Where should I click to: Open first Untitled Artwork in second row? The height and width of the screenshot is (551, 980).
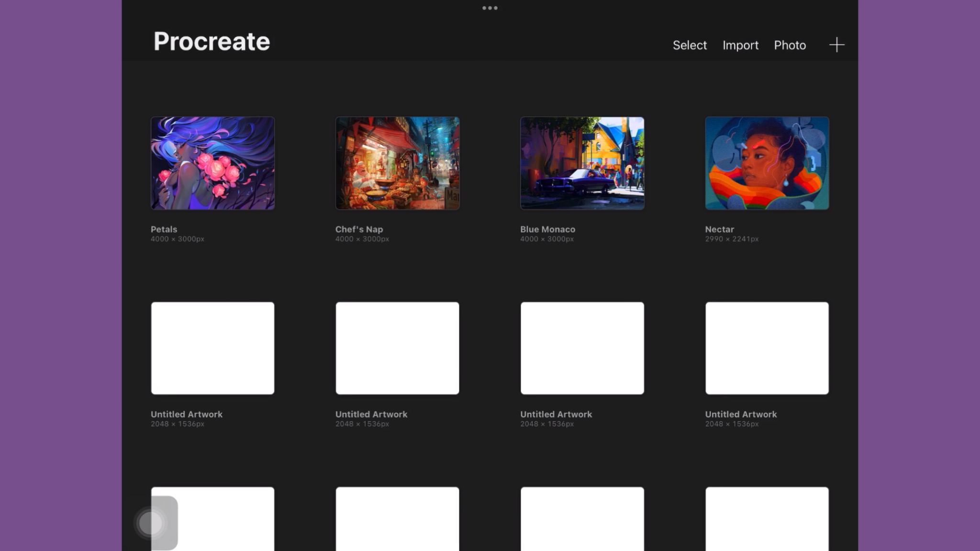click(x=212, y=348)
